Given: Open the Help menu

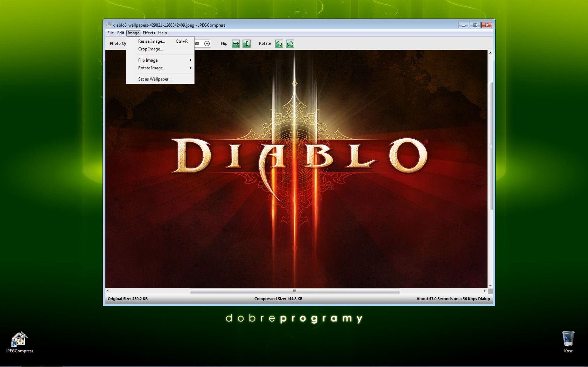Looking at the screenshot, I should (162, 33).
